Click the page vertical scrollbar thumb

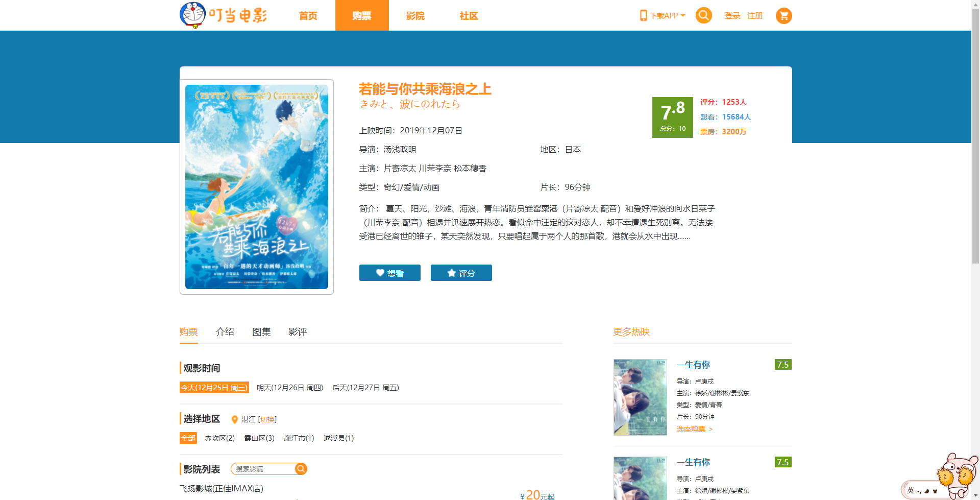coord(976,135)
